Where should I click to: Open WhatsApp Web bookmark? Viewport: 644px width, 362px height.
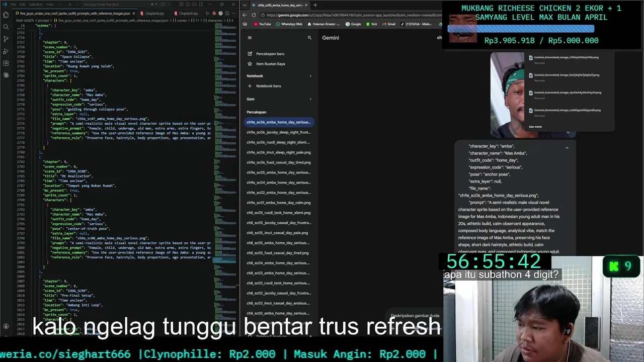point(289,24)
